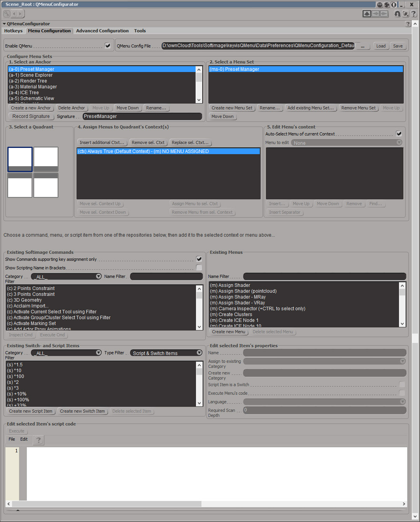Select the top-left quadrant square

pos(19,159)
